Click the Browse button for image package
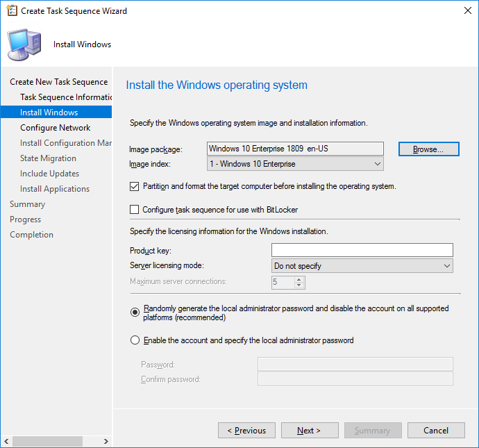479x448 pixels. pyautogui.click(x=428, y=149)
